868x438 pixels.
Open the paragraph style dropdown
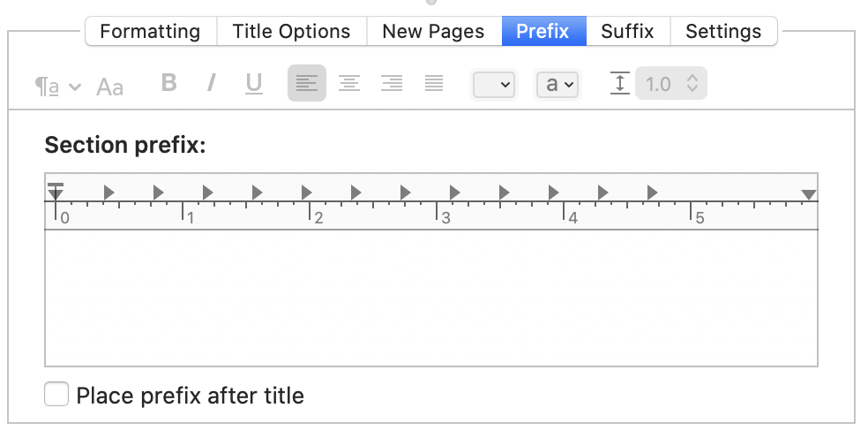[58, 87]
